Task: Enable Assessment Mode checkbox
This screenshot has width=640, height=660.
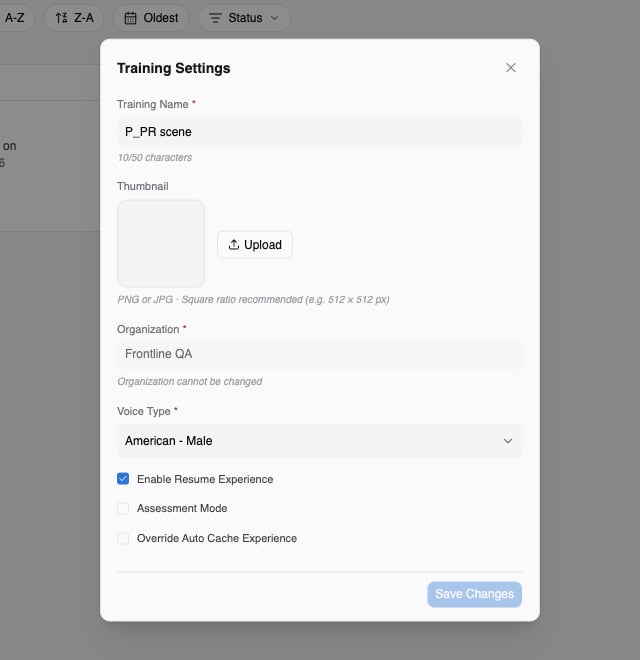Action: coord(123,508)
